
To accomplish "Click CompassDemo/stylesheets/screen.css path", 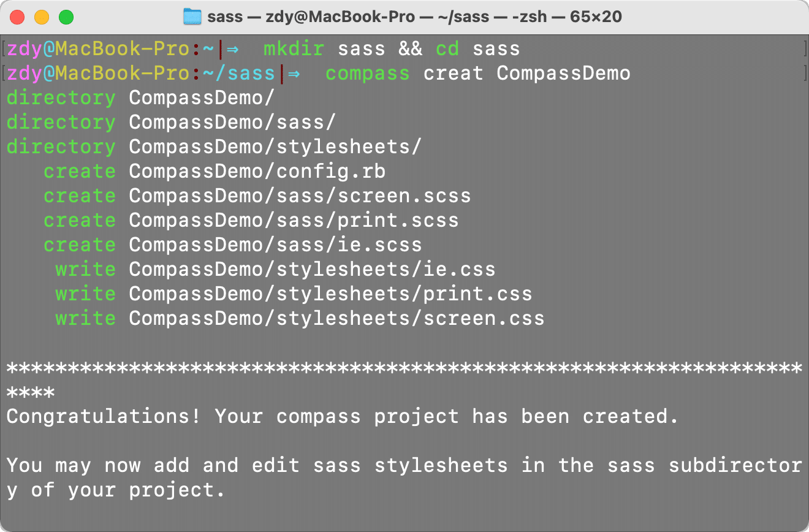I will [336, 319].
